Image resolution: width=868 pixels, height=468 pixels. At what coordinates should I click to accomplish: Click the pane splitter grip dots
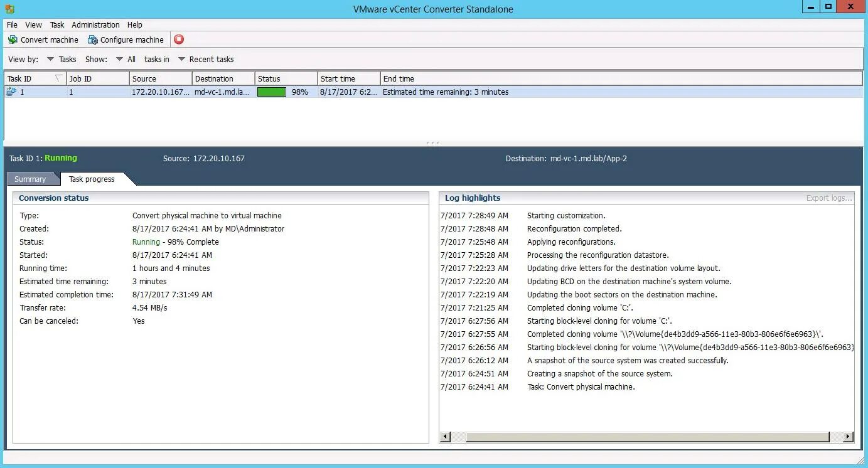433,143
